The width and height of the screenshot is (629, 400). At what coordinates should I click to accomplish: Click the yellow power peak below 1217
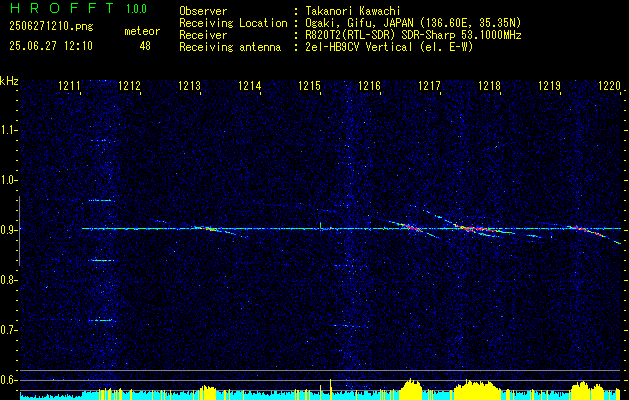[410, 388]
